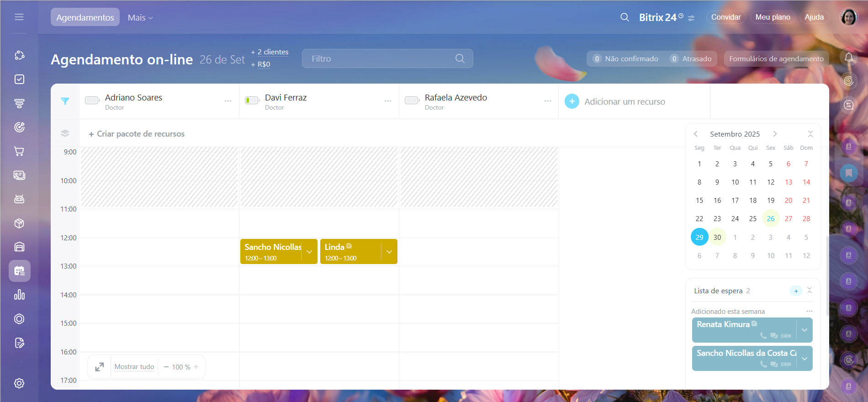Open Formulários de agendamento
Screen dimensions: 868x402
pos(776,58)
